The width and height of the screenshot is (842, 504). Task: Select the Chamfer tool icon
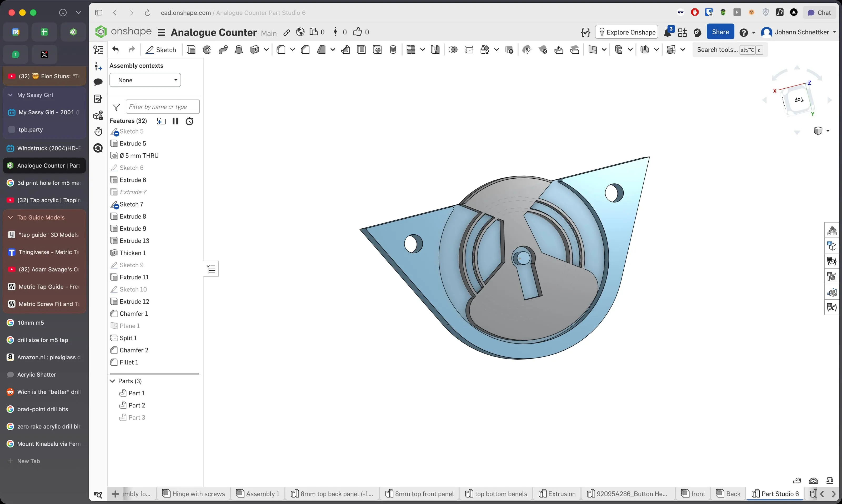305,50
